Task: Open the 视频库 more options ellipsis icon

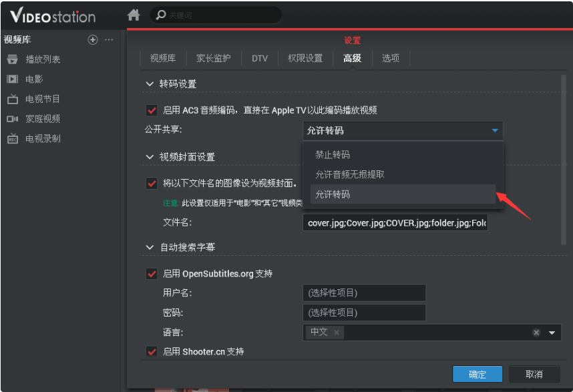Action: click(109, 39)
